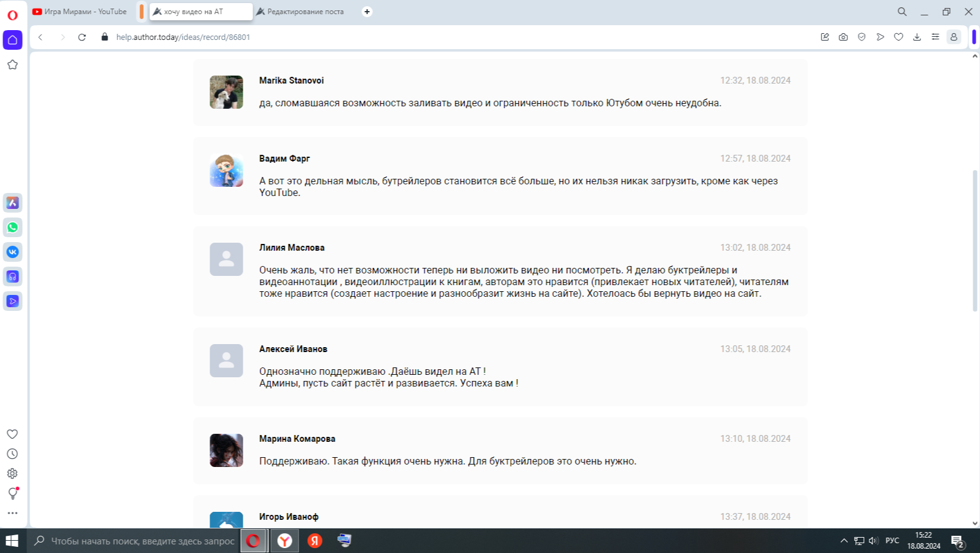Click the page vertical scrollbar
This screenshot has height=553, width=980.
974,240
